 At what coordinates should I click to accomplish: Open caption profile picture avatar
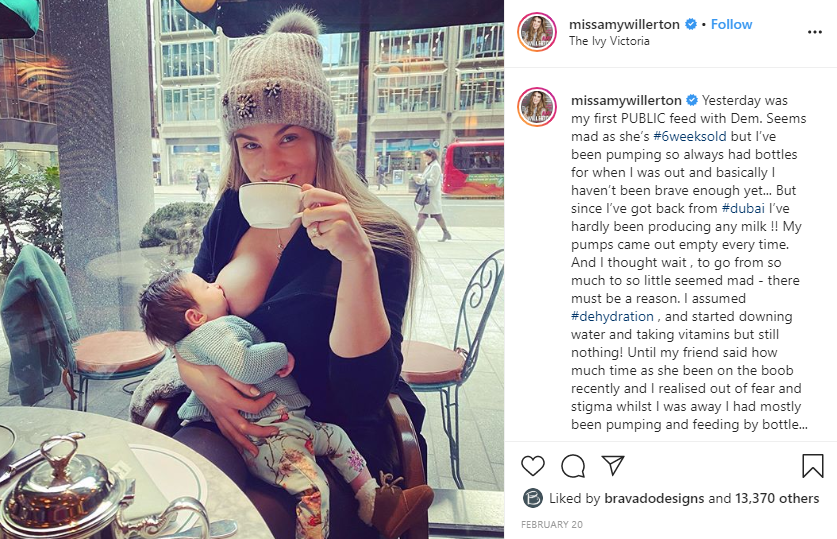pyautogui.click(x=536, y=107)
